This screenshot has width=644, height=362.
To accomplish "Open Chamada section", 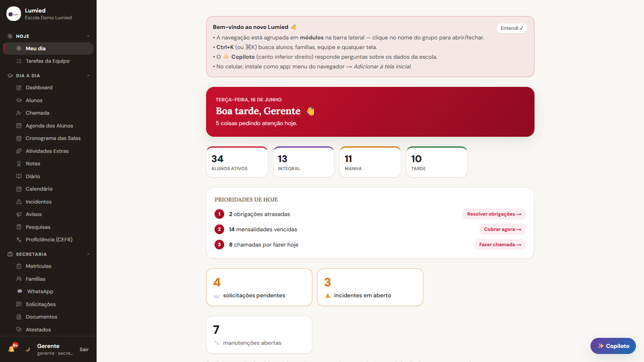I will point(48,113).
